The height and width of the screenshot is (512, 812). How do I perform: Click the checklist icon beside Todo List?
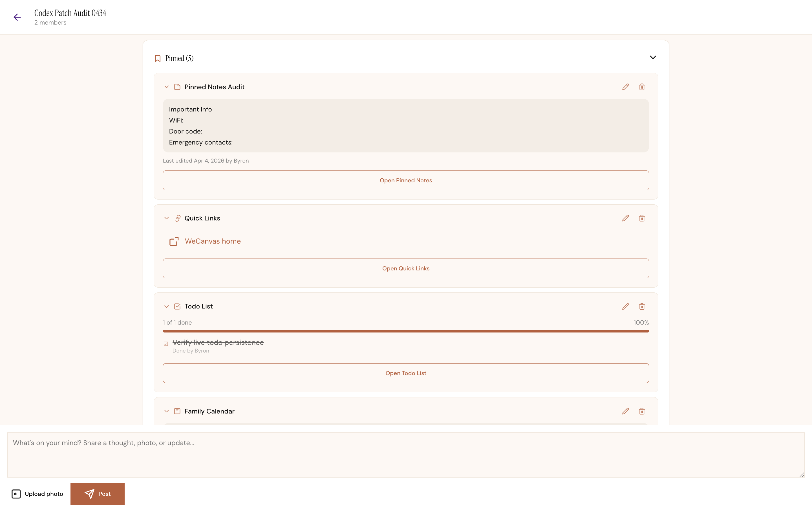click(x=178, y=306)
